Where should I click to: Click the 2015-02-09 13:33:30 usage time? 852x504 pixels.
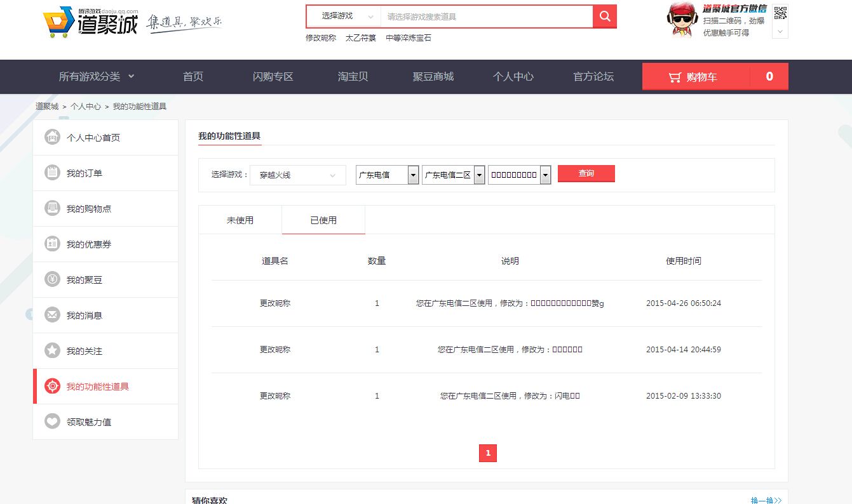coord(684,396)
